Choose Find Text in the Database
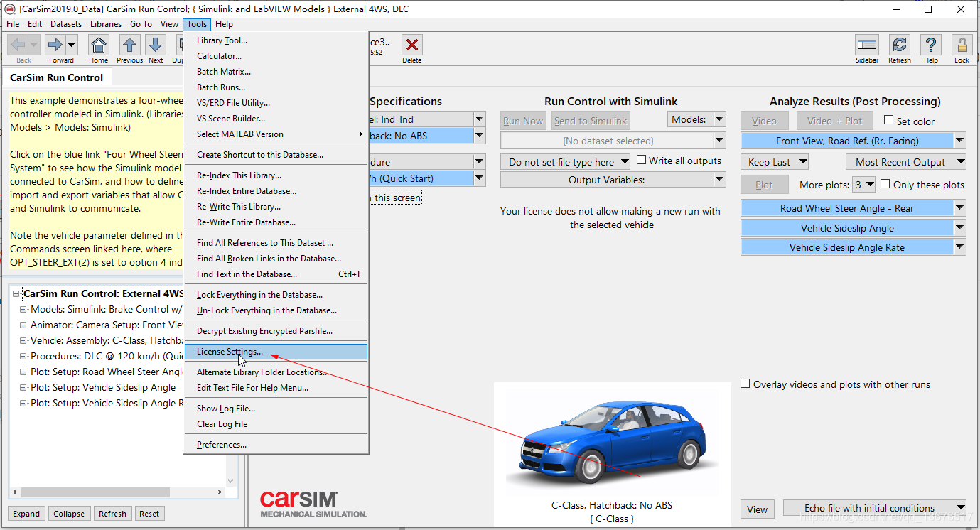This screenshot has width=980, height=530. [276, 274]
